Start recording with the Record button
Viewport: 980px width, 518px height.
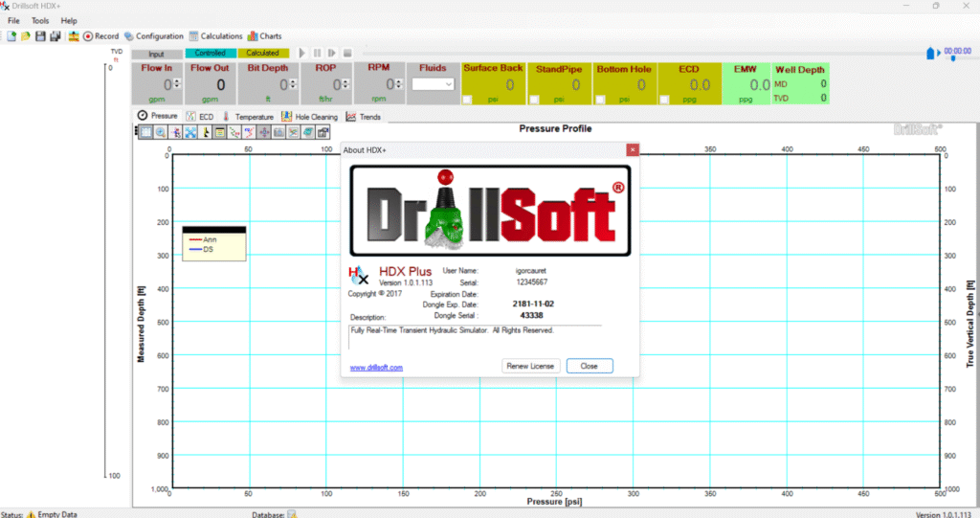pyautogui.click(x=100, y=36)
